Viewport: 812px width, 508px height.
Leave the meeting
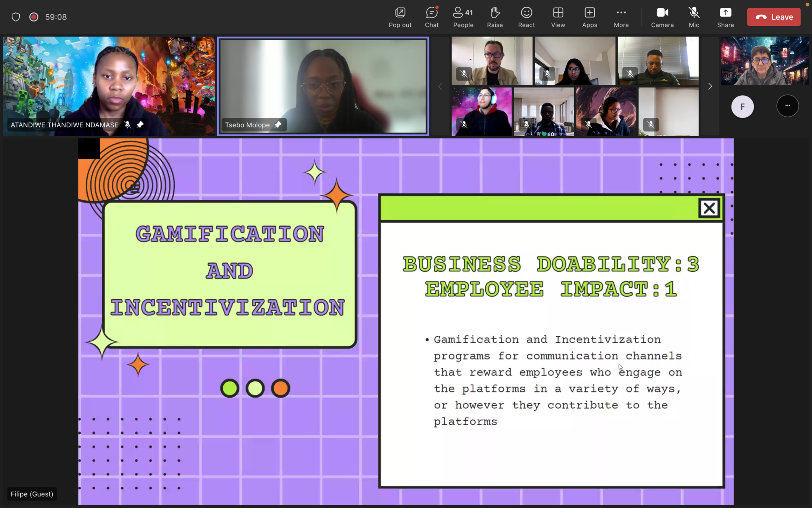773,17
